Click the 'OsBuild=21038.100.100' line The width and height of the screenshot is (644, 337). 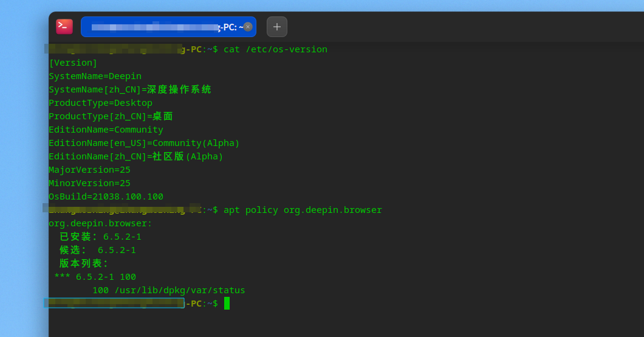[106, 196]
